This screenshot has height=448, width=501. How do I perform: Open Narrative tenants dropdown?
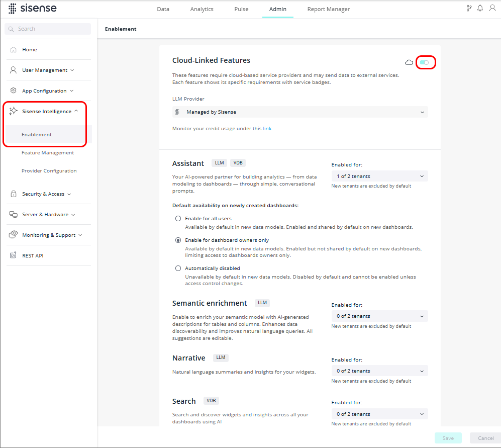[x=379, y=371]
